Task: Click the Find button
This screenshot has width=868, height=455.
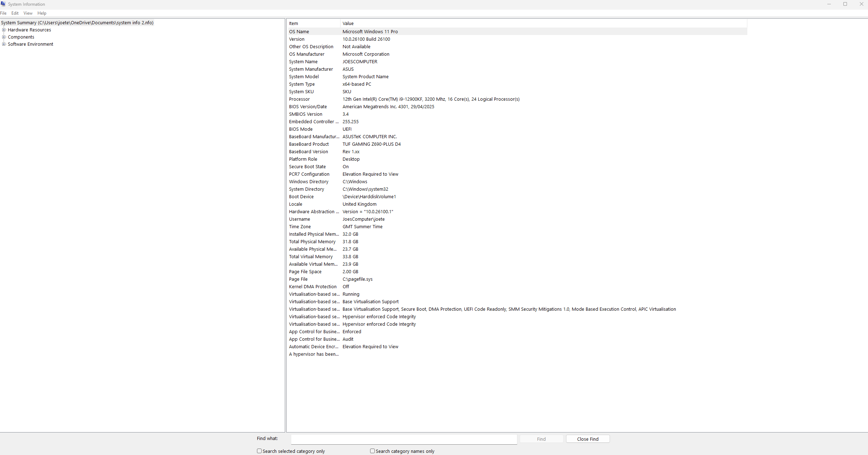Action: coord(541,439)
